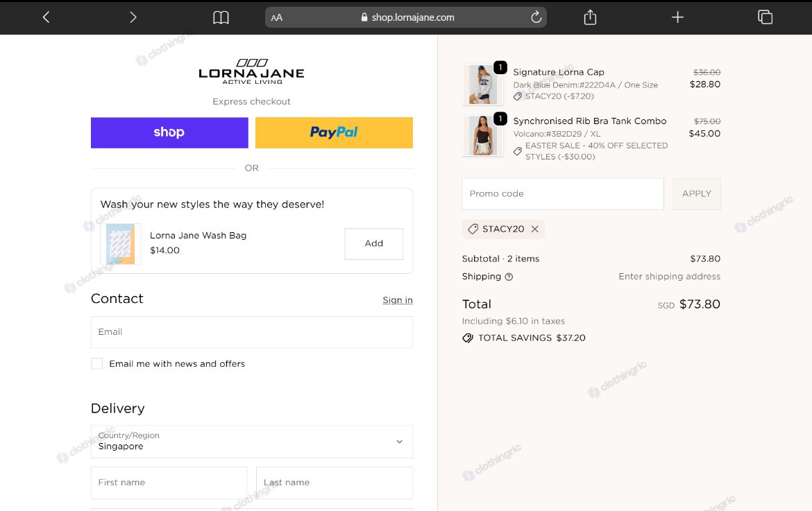
Task: Go back with the browser back arrow
Action: (x=46, y=17)
